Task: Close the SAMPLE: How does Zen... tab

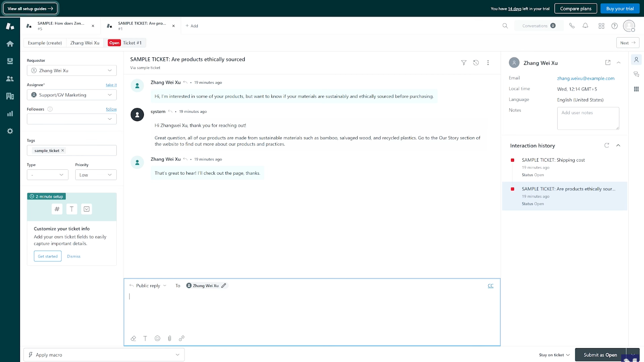Action: click(93, 26)
